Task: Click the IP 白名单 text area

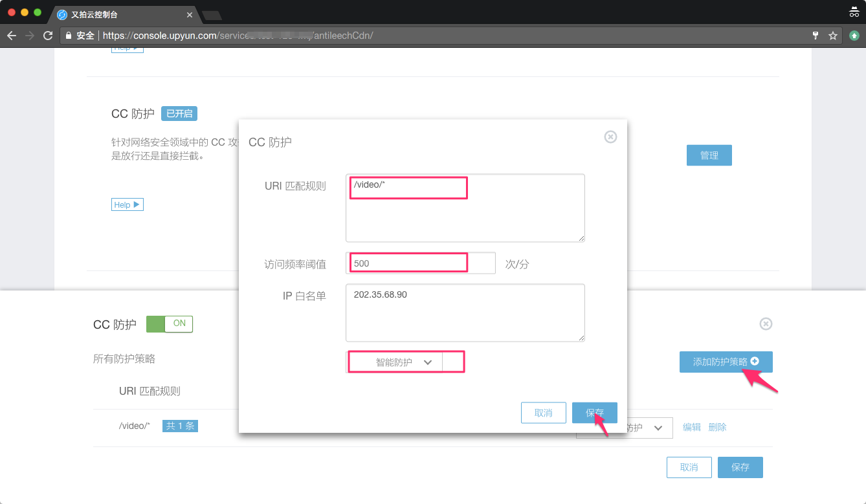Action: (x=465, y=312)
